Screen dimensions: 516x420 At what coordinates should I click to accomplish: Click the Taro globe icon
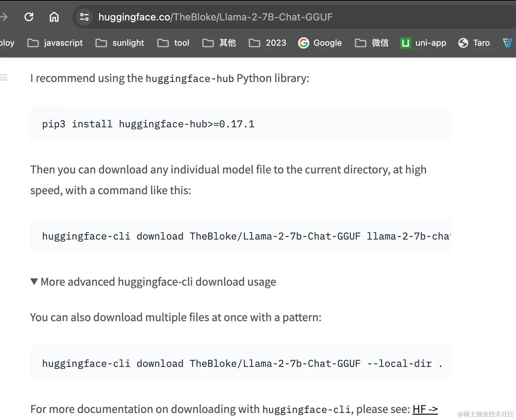[463, 43]
